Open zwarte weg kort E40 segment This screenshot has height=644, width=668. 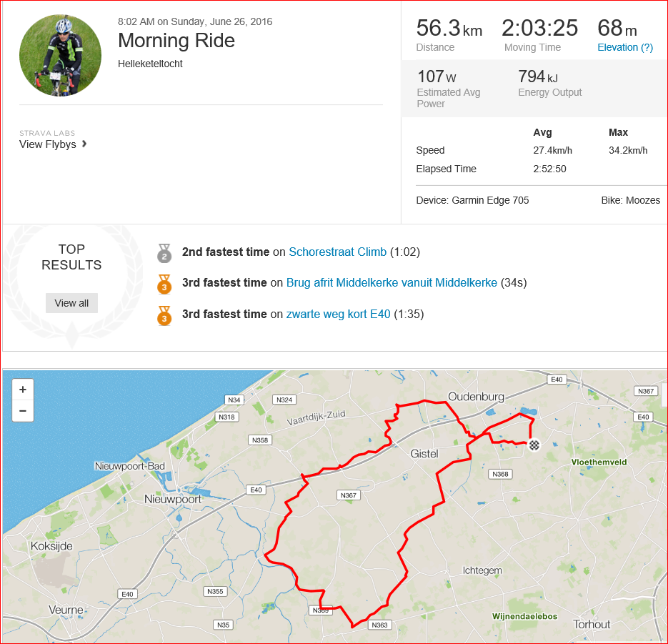(x=338, y=314)
